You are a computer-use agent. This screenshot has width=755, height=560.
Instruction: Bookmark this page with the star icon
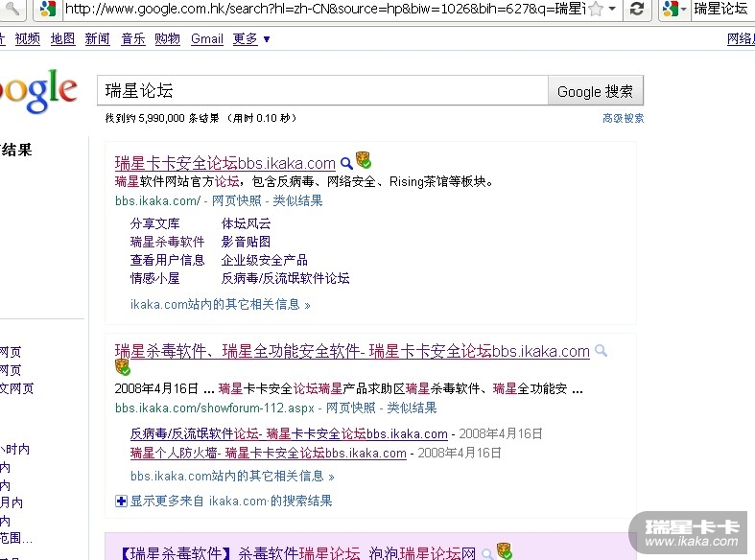596,9
